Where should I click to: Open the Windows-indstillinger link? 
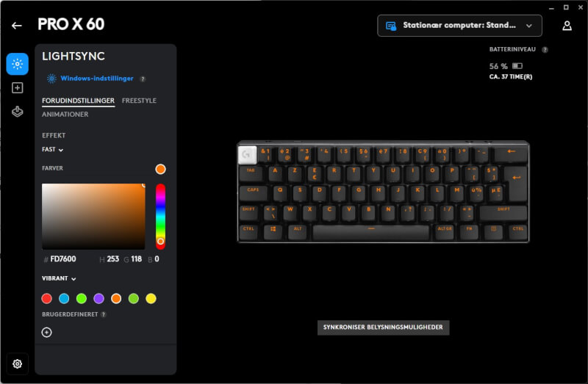97,79
